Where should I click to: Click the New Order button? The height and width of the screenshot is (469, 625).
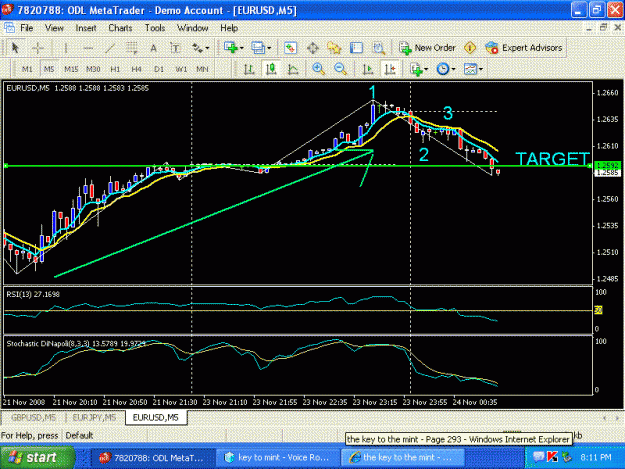427,48
